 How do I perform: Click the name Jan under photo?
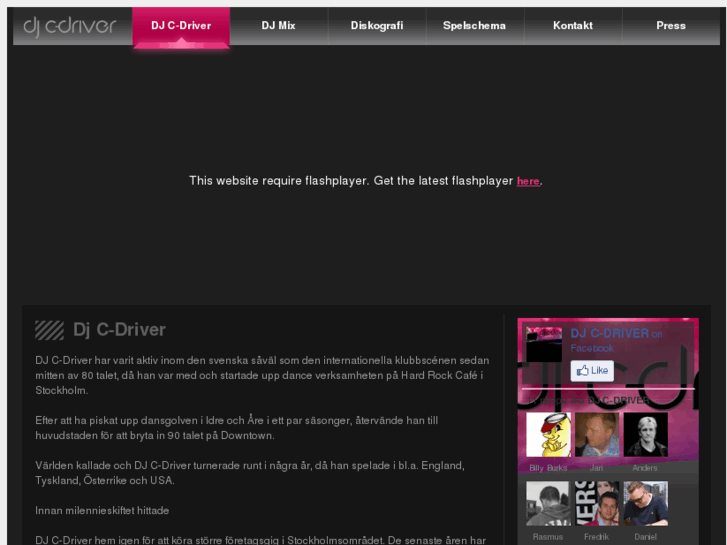[x=596, y=468]
